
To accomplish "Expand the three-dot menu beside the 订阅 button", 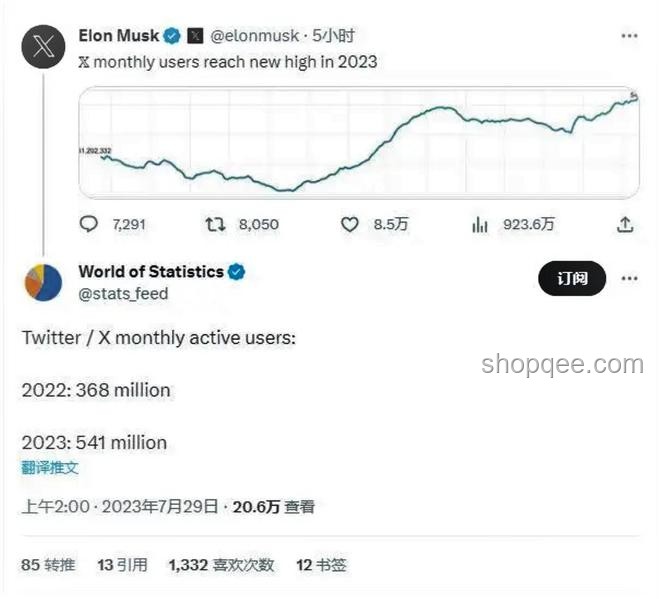I will [x=629, y=278].
